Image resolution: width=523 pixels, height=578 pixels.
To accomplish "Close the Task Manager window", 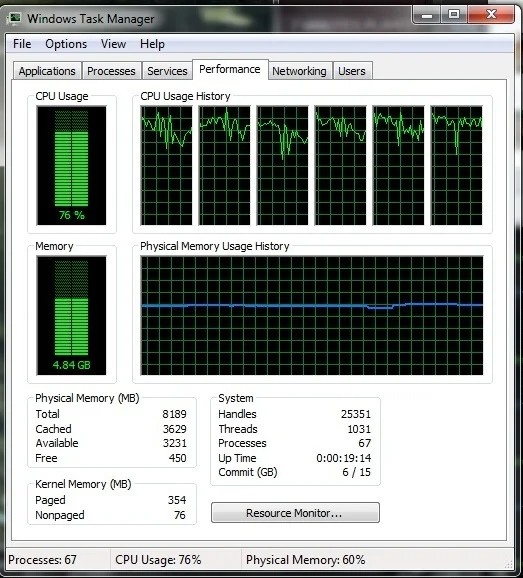I will point(491,15).
